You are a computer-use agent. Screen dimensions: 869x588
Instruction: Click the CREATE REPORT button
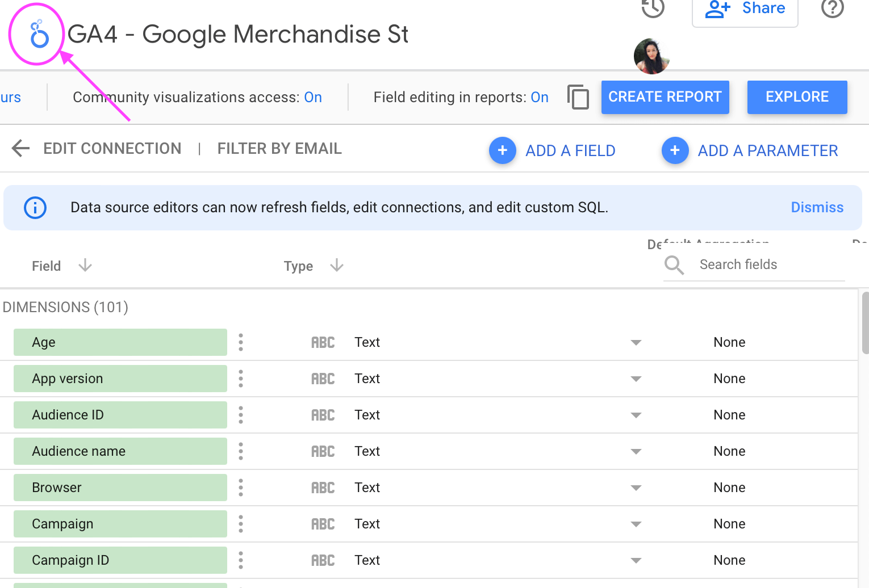[665, 97]
